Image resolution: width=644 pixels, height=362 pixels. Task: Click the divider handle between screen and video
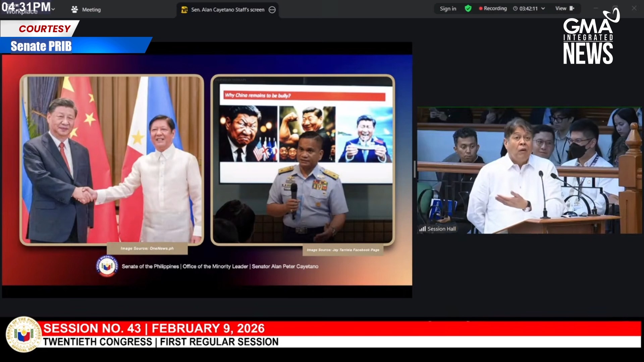[415, 169]
